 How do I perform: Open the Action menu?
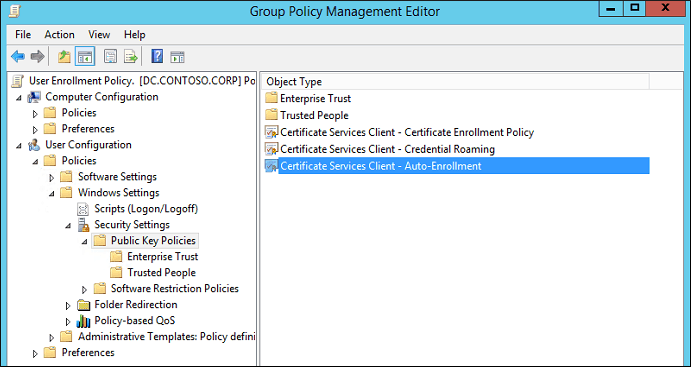59,34
